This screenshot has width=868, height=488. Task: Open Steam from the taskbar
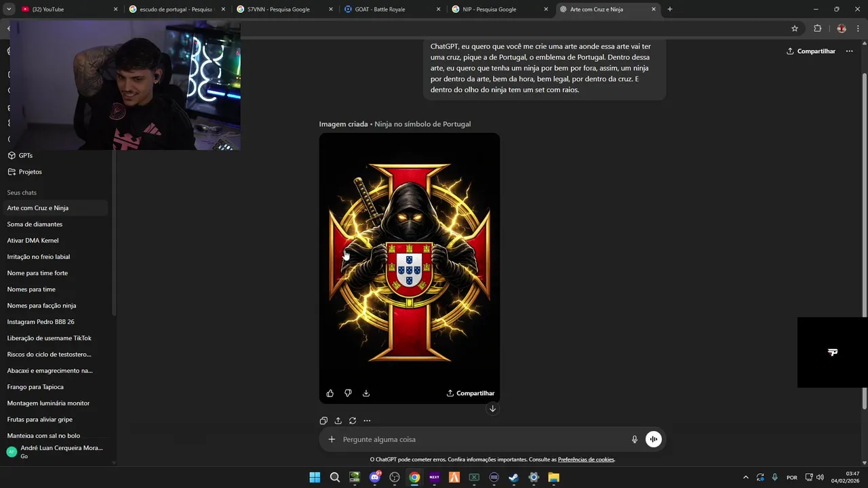coord(514,477)
